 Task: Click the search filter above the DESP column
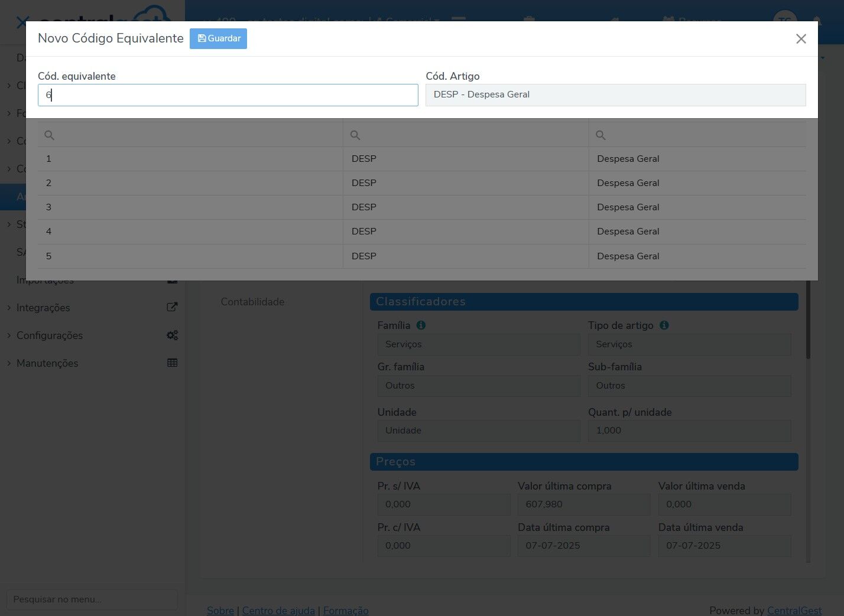(x=466, y=135)
